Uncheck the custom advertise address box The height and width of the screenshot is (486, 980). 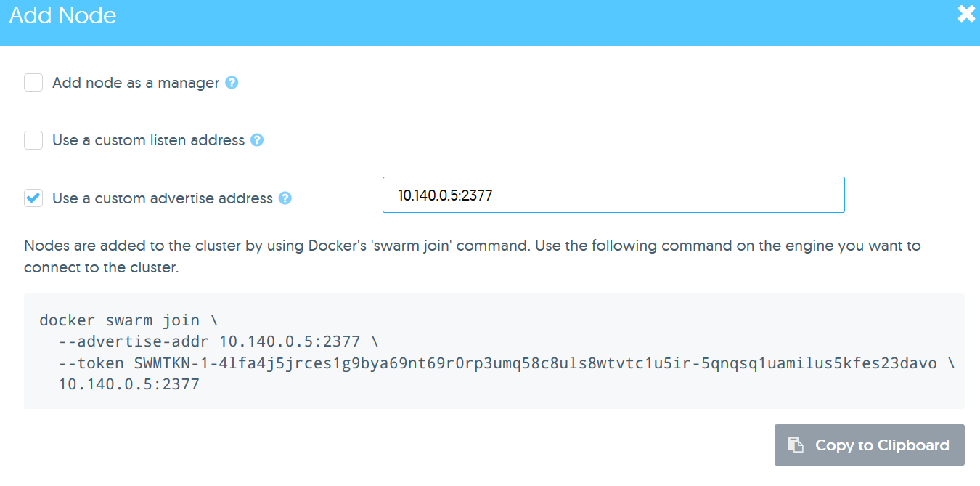click(x=33, y=198)
